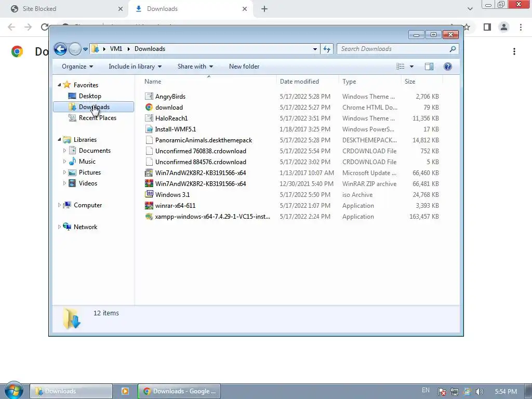
Task: Toggle Chrome side panel icon
Action: coord(487,27)
